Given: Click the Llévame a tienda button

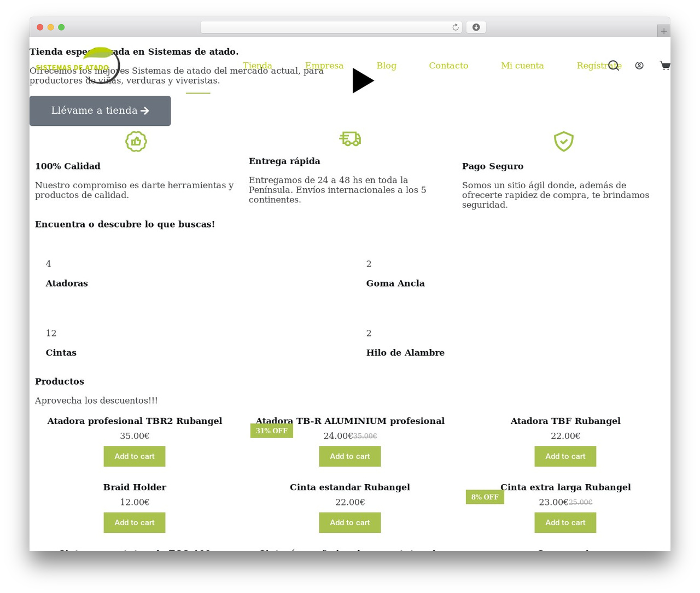Looking at the screenshot, I should coord(100,111).
